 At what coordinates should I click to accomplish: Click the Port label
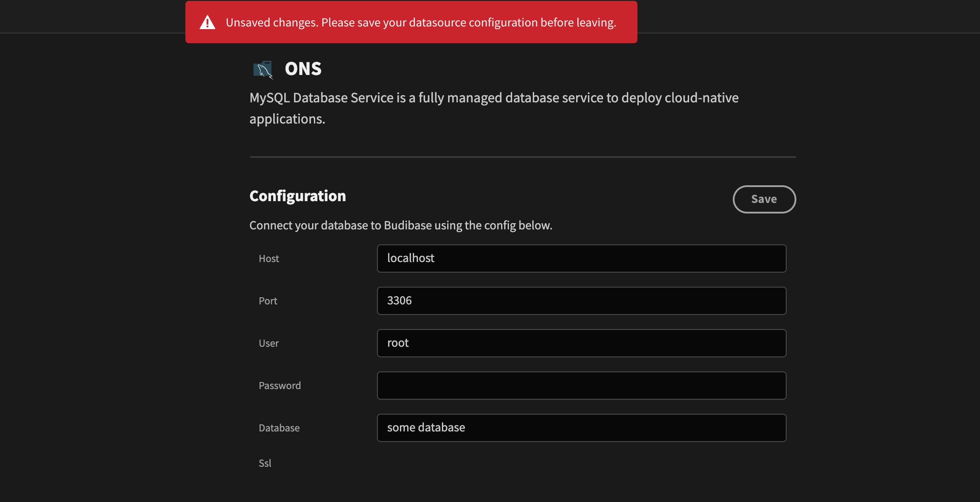268,301
